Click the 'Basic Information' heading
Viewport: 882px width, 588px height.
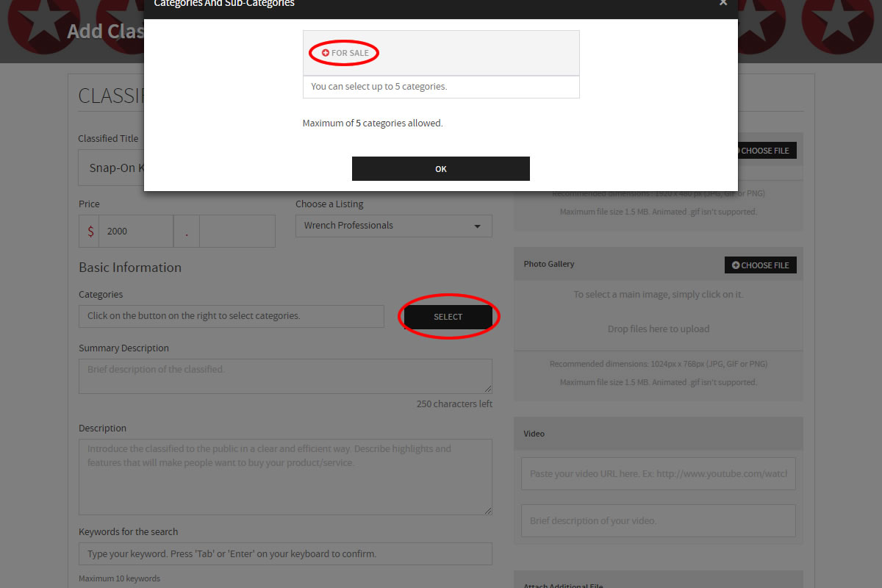click(130, 268)
